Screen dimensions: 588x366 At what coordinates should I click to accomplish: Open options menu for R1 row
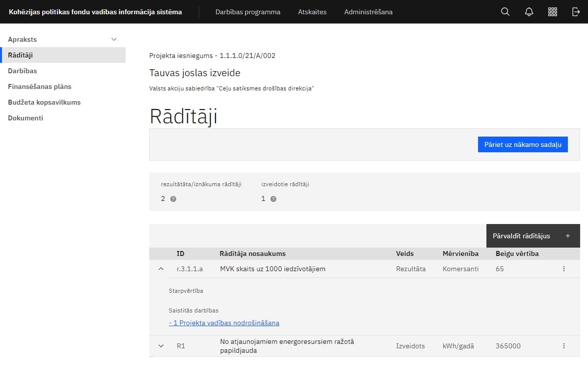pyautogui.click(x=563, y=346)
